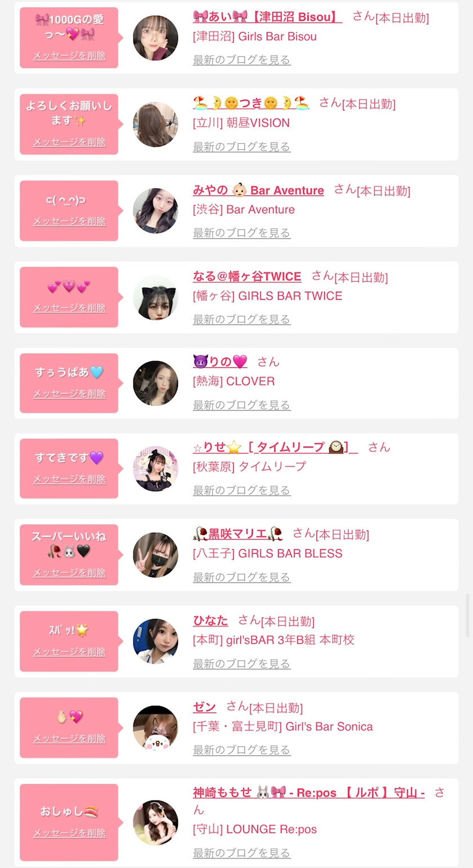This screenshot has width=473, height=868.
Task: Delete the "1000Gの愛っ〜" message
Action: coord(69,56)
